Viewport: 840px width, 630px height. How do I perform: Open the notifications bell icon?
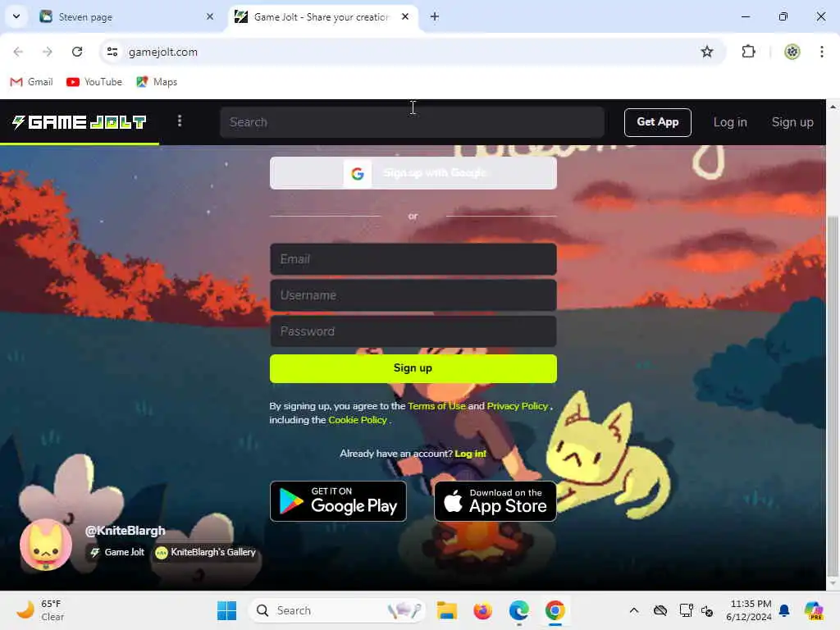783,610
